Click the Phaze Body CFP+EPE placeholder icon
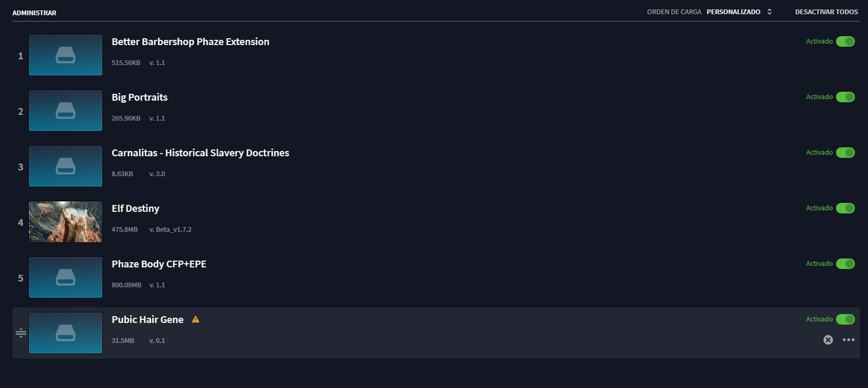Image resolution: width=868 pixels, height=388 pixels. (x=66, y=277)
